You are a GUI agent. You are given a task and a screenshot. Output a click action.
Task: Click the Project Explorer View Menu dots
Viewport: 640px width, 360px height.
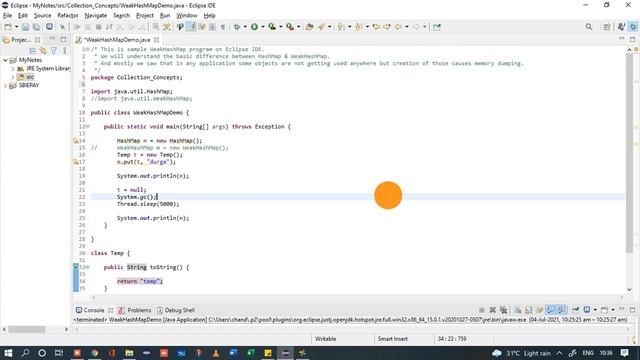(x=64, y=51)
